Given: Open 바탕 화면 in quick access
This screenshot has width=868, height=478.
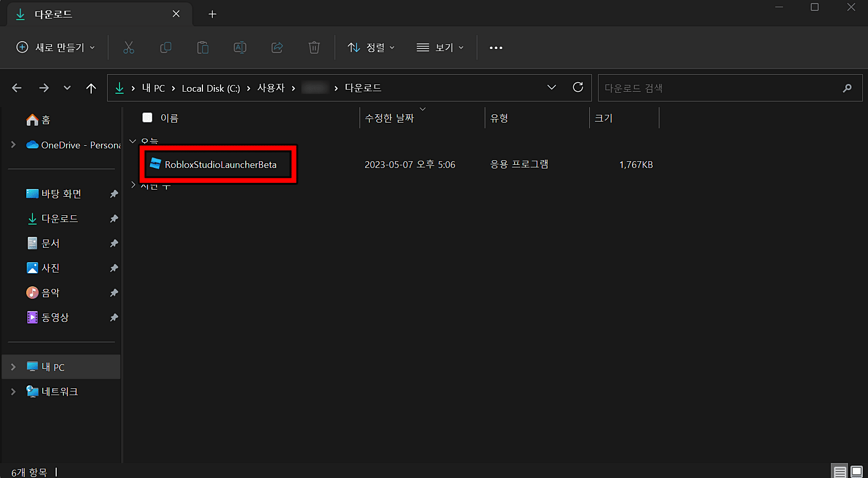Looking at the screenshot, I should 54,194.
